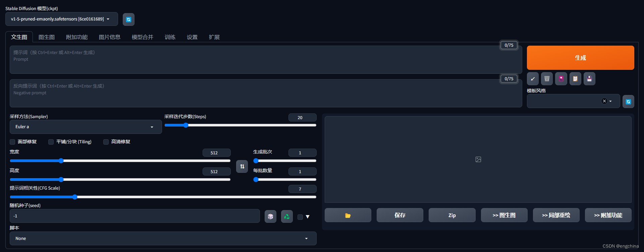Clear the selected 模板风格 with the X icon
Viewport: 644px width, 252px height.
pos(604,101)
